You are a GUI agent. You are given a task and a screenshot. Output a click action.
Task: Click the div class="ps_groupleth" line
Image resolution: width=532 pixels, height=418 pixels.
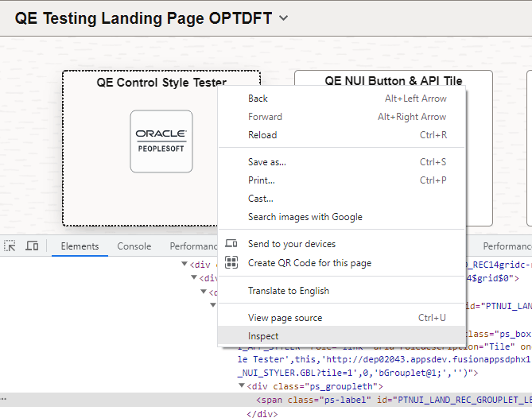point(315,386)
